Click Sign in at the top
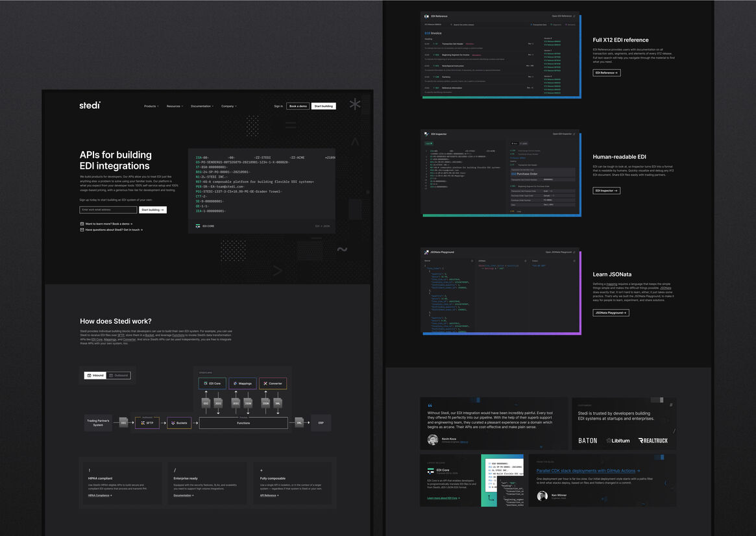Screen dimensions: 756x536 pyautogui.click(x=278, y=106)
